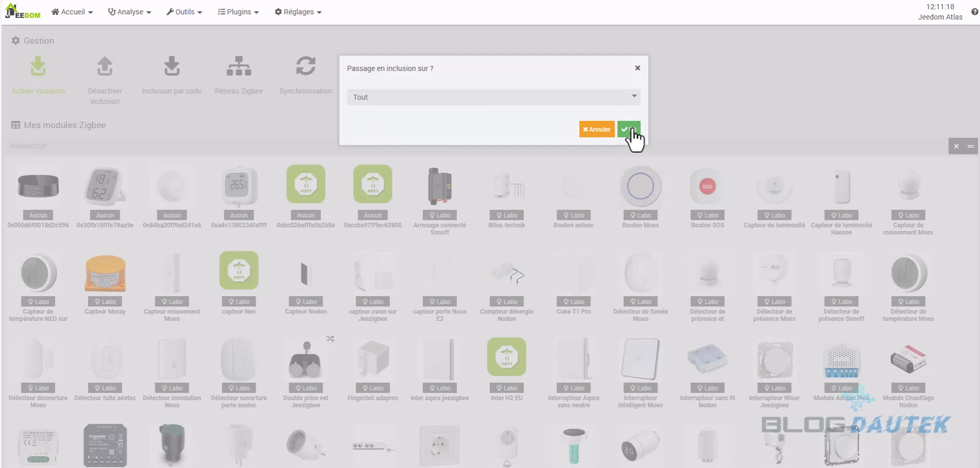The height and width of the screenshot is (468, 980).
Task: Click the help question mark icon
Action: pos(974,12)
